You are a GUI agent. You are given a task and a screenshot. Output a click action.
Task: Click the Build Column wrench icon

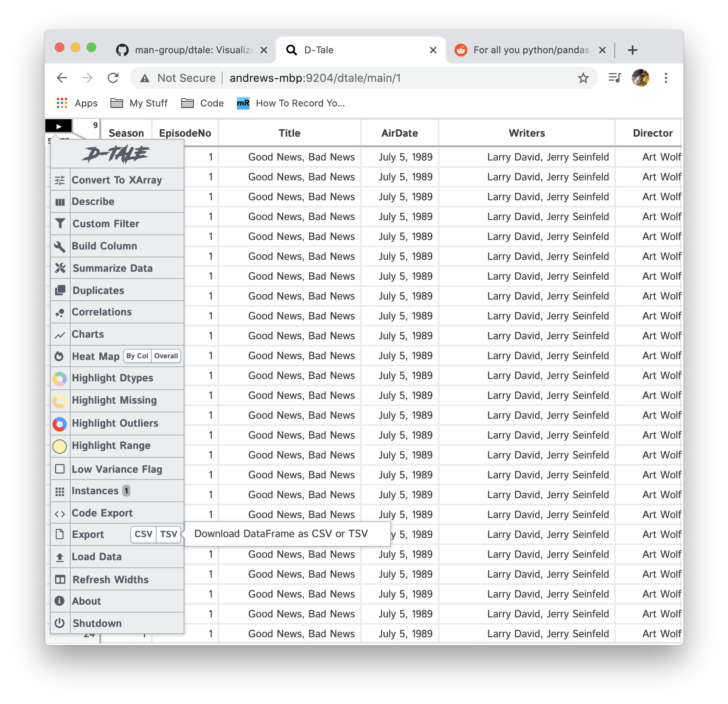coord(60,246)
